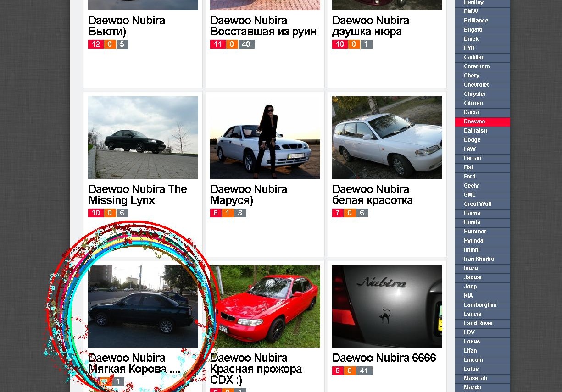View Nubira 6666 badge photo

pos(387,306)
